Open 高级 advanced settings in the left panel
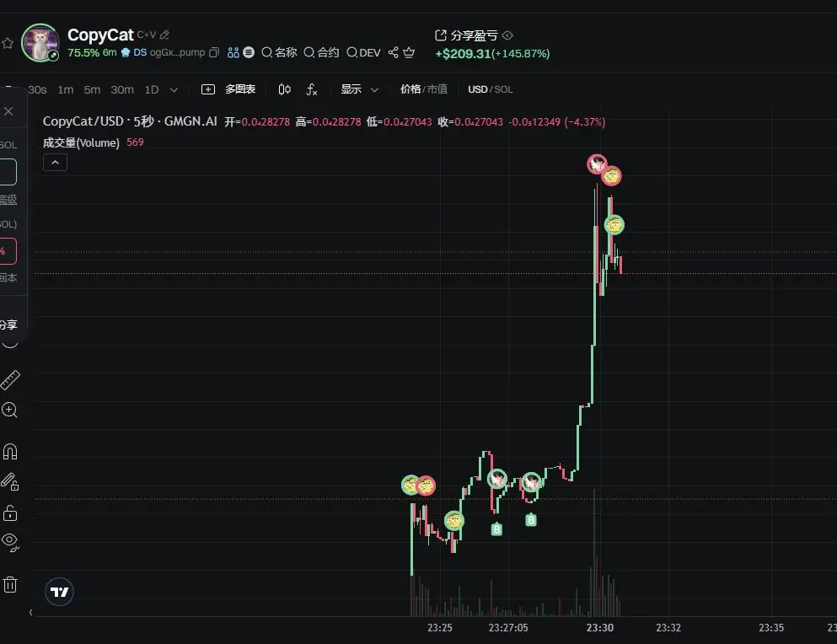 (x=8, y=200)
